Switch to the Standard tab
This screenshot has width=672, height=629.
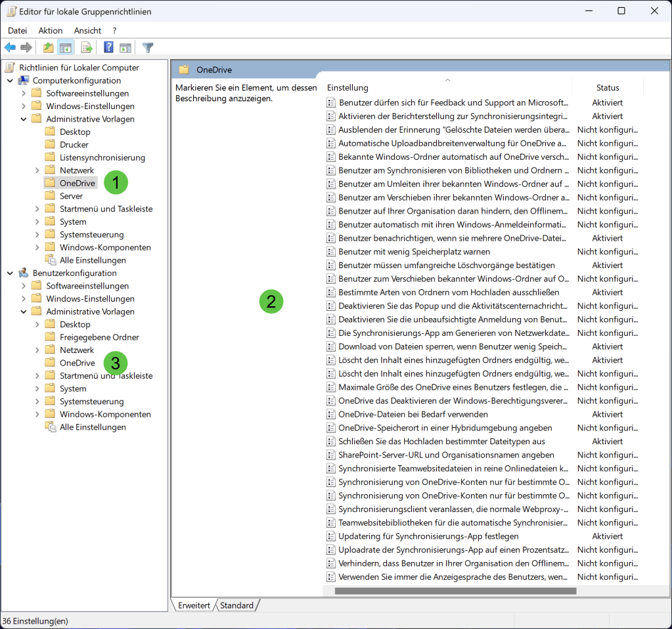coord(236,605)
